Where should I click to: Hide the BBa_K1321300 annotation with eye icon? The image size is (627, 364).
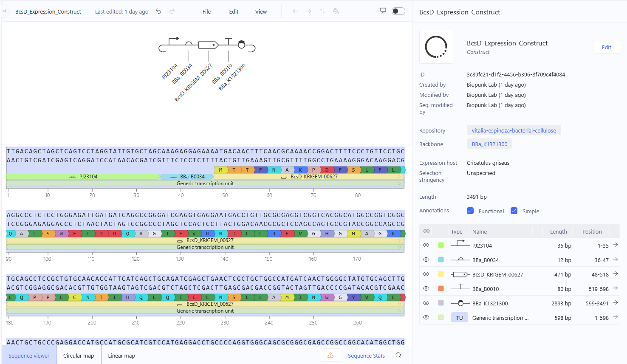point(426,303)
